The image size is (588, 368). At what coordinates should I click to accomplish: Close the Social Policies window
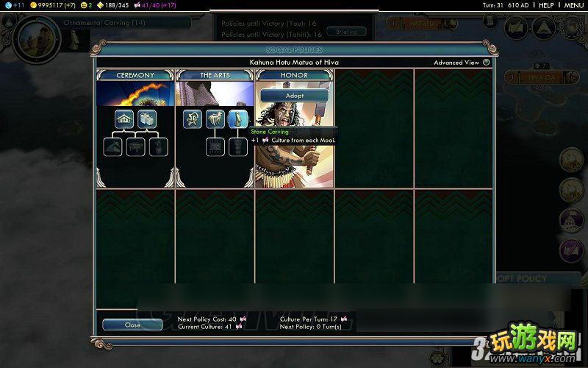pyautogui.click(x=132, y=325)
